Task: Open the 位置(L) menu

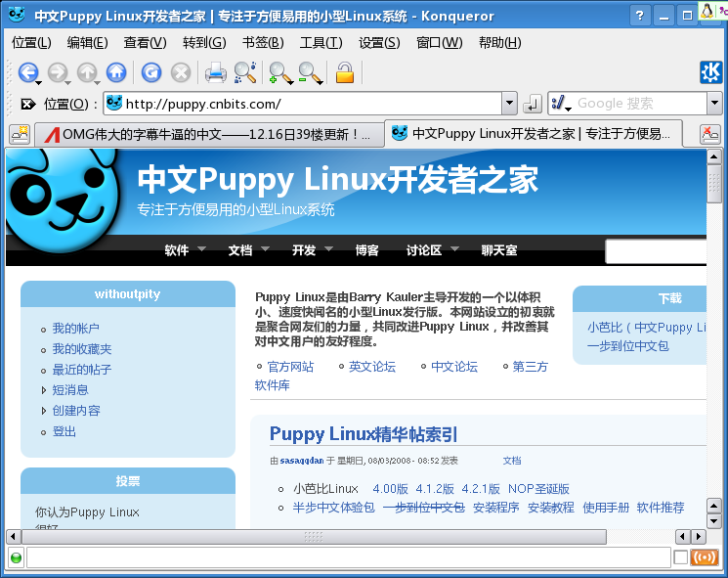Action: point(31,43)
